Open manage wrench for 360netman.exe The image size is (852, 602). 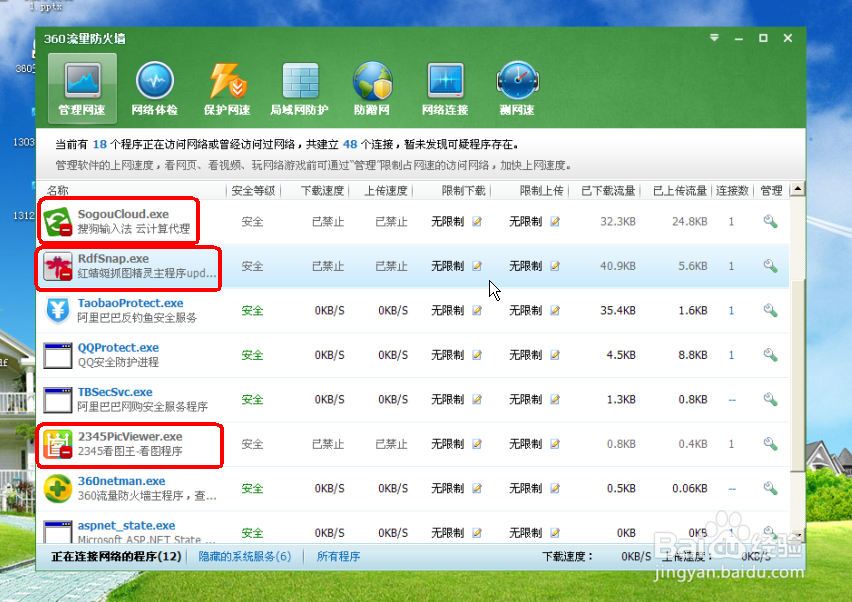coord(770,489)
